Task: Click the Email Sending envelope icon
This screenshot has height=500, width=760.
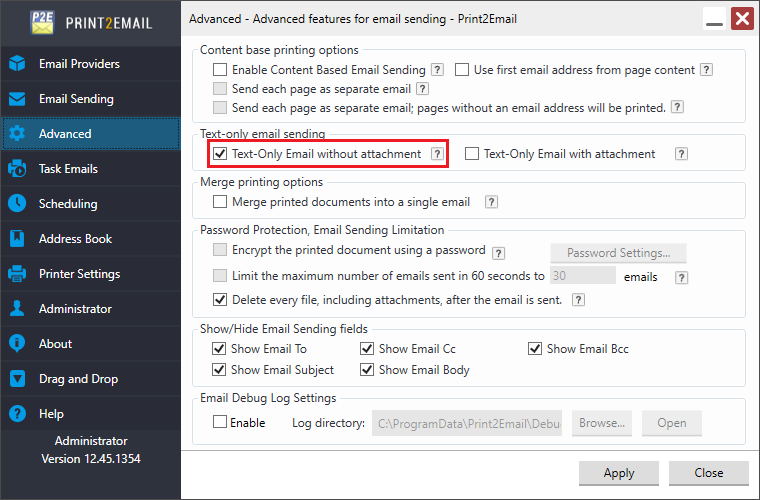Action: (17, 99)
